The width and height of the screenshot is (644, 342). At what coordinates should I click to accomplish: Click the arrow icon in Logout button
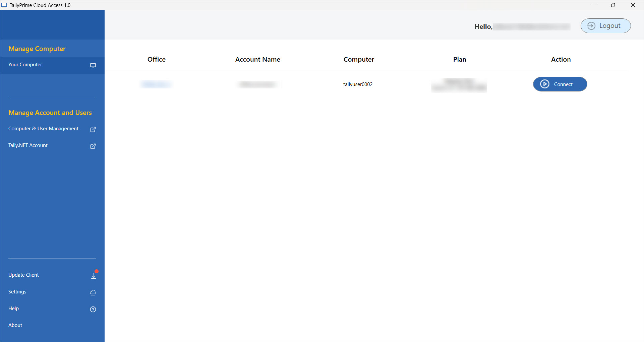[x=591, y=26]
